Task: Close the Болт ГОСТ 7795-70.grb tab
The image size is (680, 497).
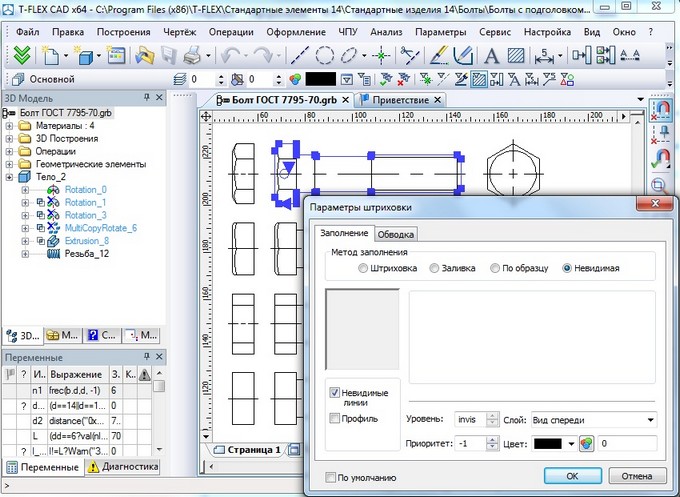Action: [345, 100]
